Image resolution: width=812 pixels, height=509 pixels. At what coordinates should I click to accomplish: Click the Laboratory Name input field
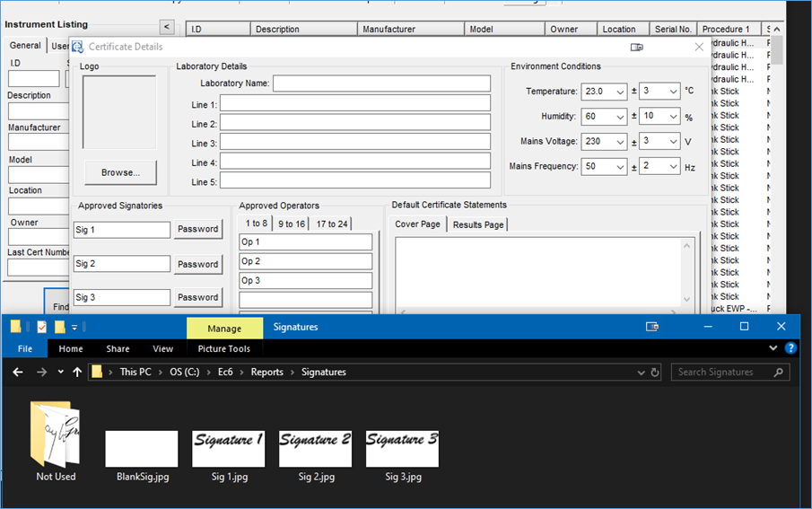pos(381,83)
